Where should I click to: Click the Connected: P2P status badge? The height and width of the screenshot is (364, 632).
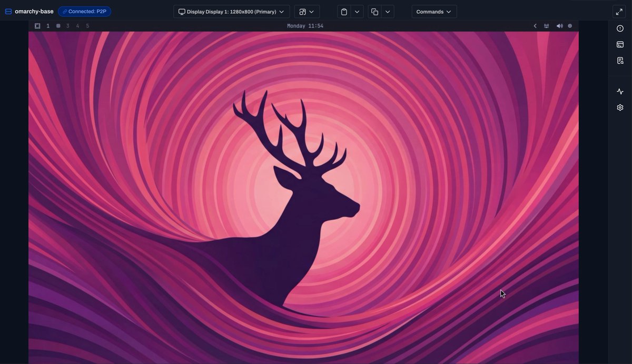[x=84, y=12]
